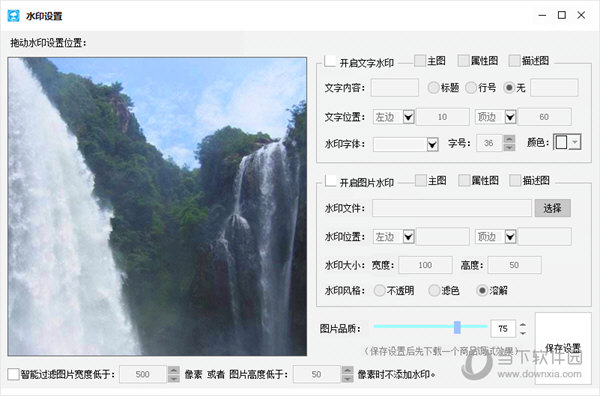Click the 颜色 color swatch box
The height and width of the screenshot is (396, 600).
[561, 142]
